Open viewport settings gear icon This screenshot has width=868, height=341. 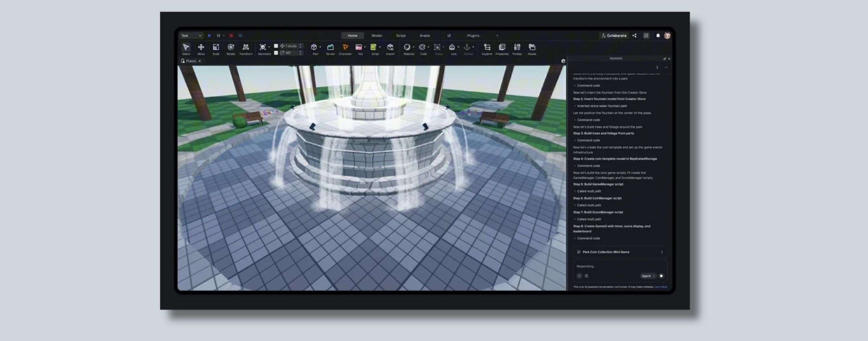click(563, 61)
